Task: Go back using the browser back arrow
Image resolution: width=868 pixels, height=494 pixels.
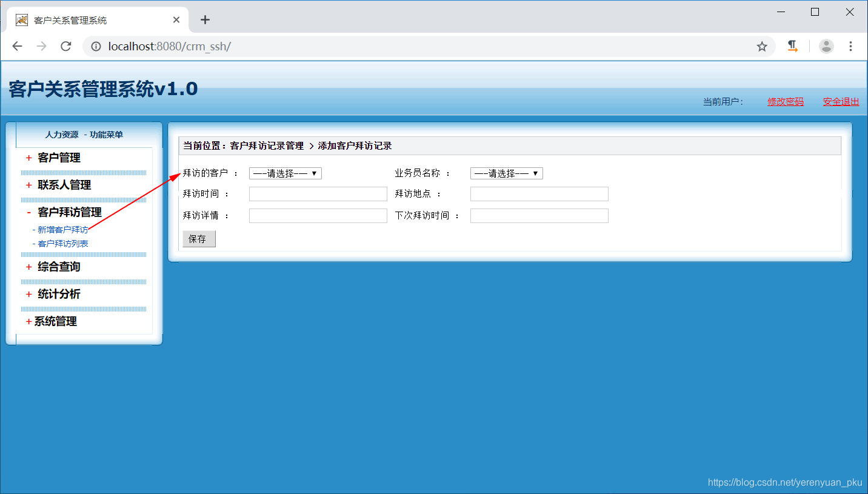Action: pos(17,47)
